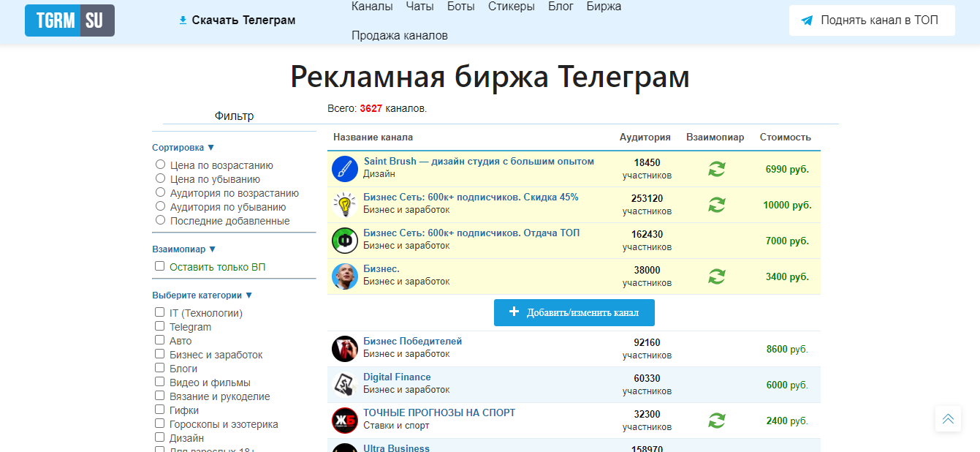
Task: Click Telegram plane icon in Поднять канал button
Action: pos(807,20)
